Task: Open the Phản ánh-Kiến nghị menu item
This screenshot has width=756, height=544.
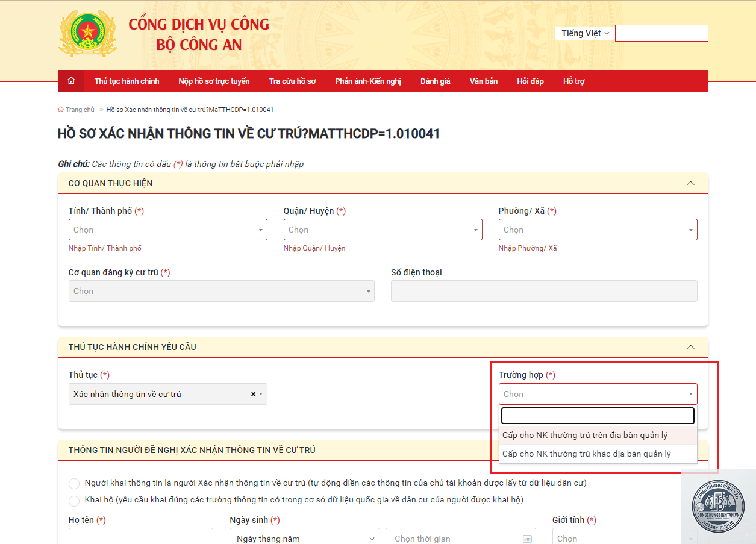Action: 368,81
